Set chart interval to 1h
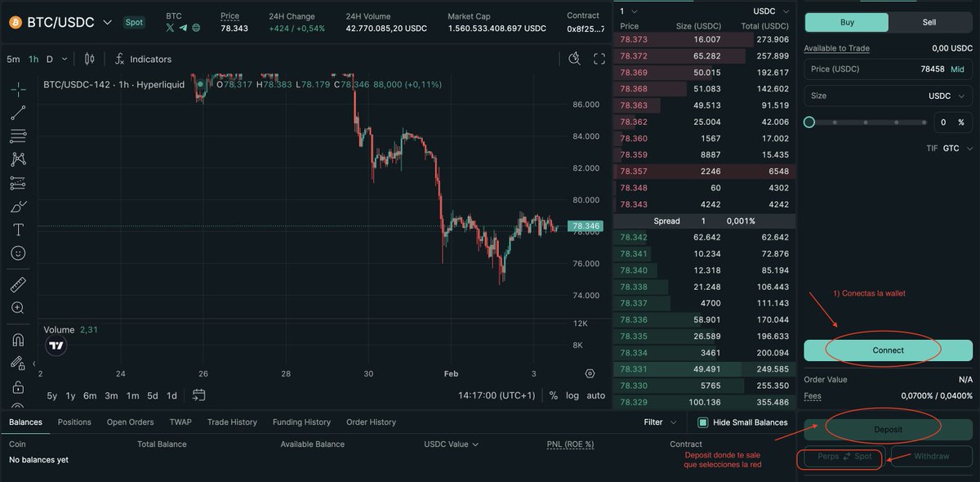Viewport: 980px width, 482px height. pyautogui.click(x=33, y=59)
